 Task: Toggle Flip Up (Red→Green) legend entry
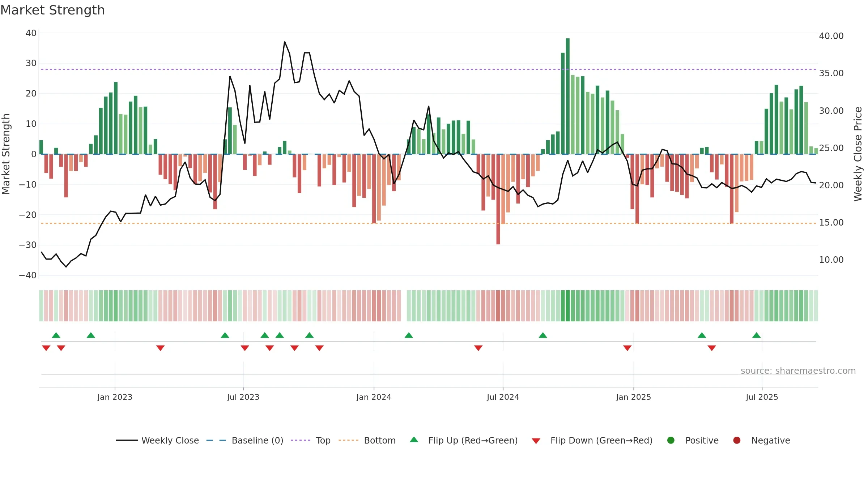pyautogui.click(x=464, y=440)
